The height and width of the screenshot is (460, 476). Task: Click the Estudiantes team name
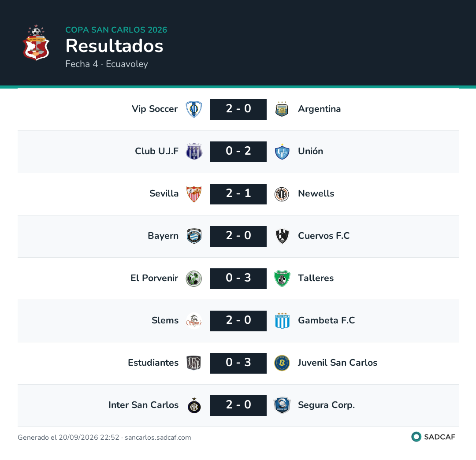point(153,363)
